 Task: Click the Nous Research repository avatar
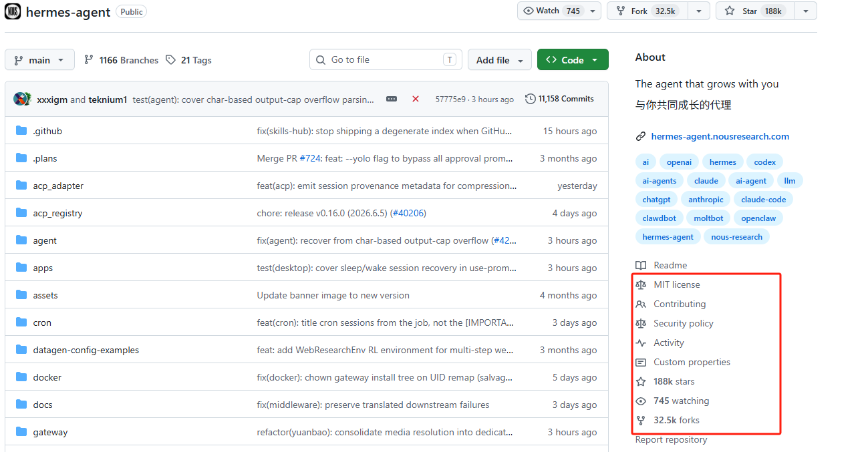pyautogui.click(x=13, y=11)
